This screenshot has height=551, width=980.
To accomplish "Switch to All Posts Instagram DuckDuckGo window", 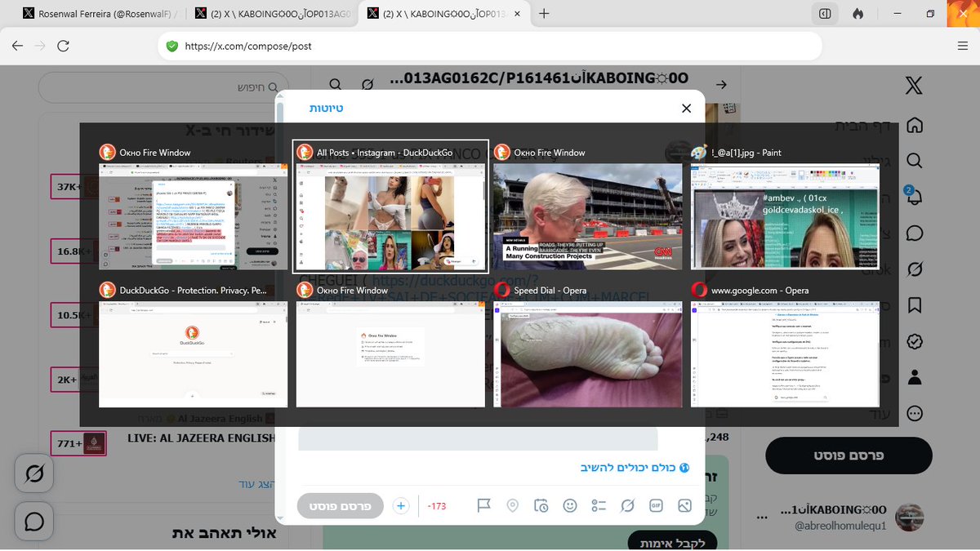I will pyautogui.click(x=390, y=207).
